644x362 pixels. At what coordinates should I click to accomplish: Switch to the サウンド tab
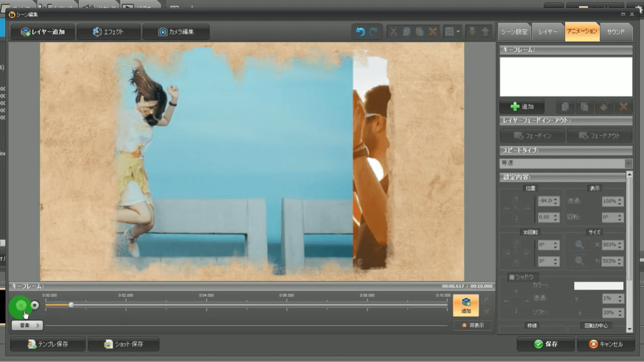616,32
